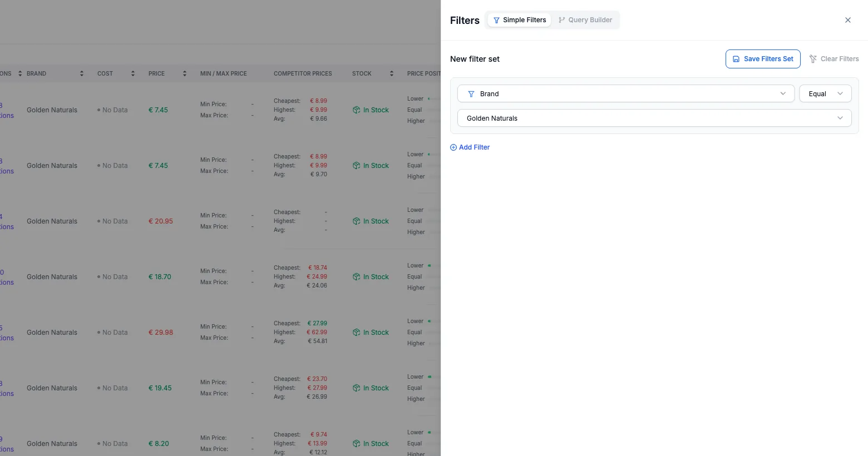Click the price € 8.20
This screenshot has height=456, width=868.
pyautogui.click(x=159, y=444)
